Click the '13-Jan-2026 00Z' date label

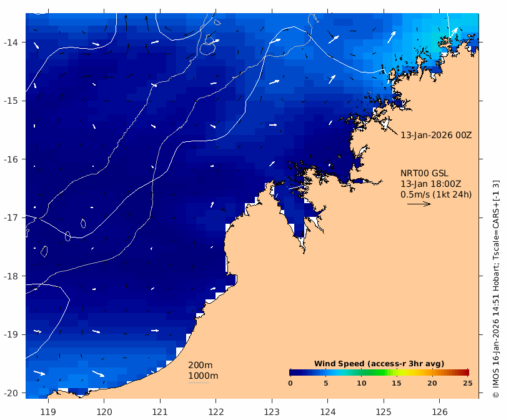436,135
